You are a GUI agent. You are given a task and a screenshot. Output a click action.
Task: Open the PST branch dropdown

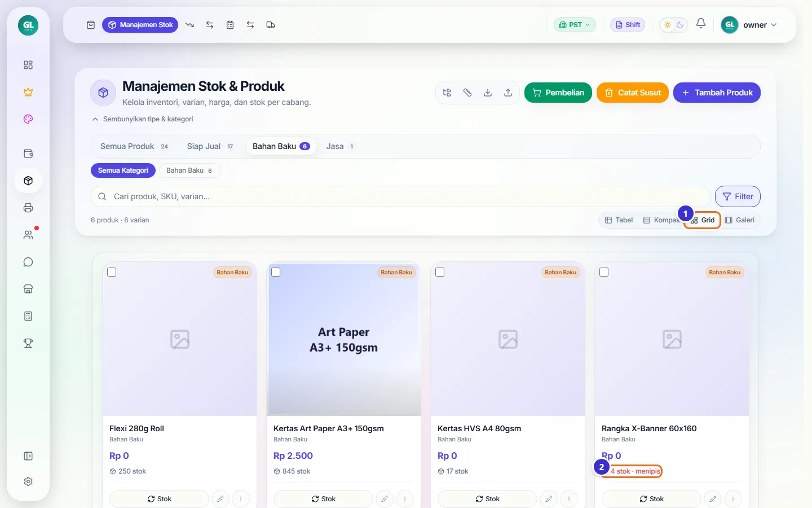[575, 25]
